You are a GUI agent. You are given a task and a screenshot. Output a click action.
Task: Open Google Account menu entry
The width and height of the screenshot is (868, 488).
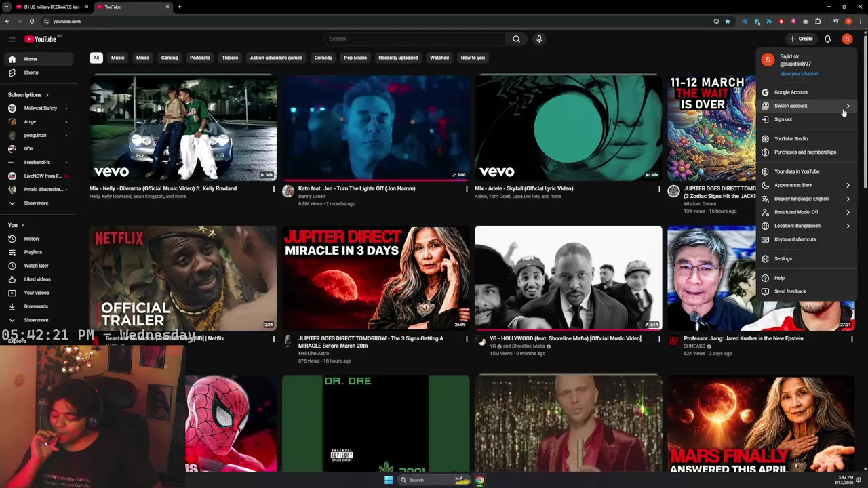pos(806,92)
